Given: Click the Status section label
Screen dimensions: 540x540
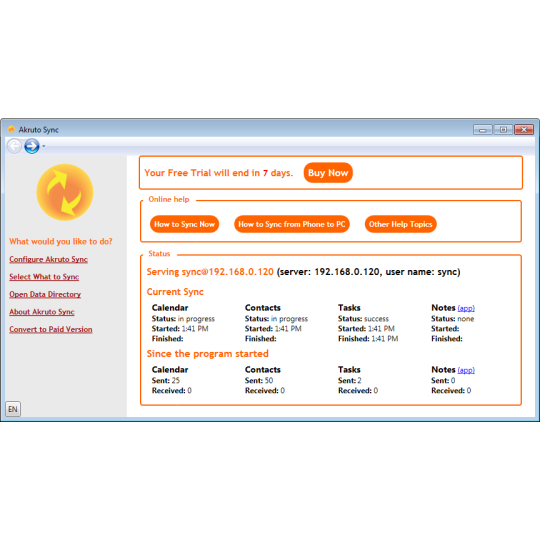Looking at the screenshot, I should click(x=159, y=254).
